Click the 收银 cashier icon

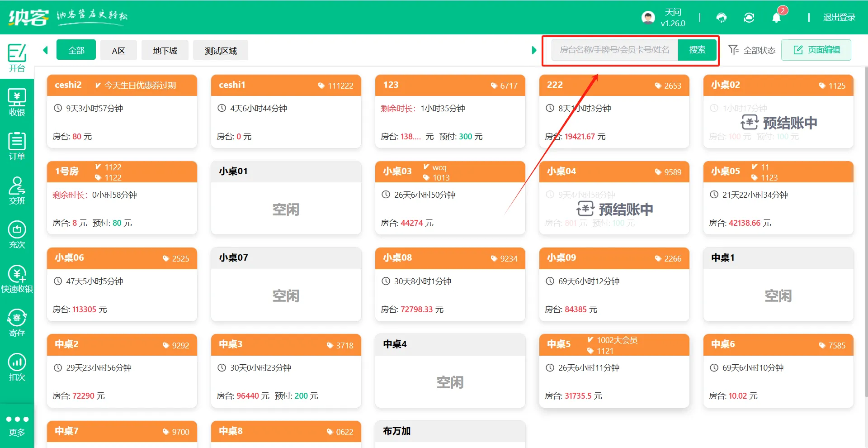pos(17,102)
